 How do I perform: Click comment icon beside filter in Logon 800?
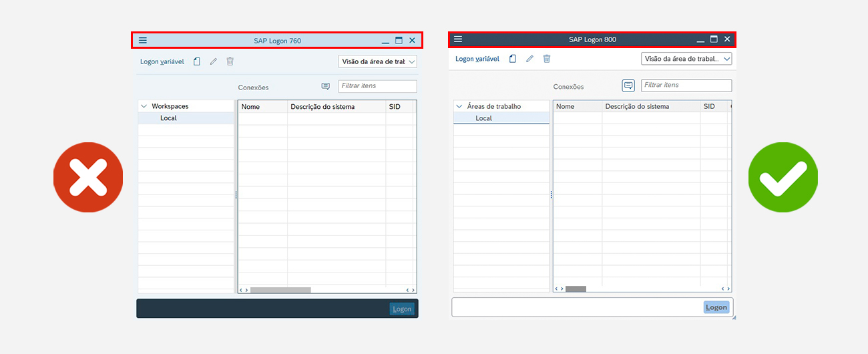click(x=628, y=85)
